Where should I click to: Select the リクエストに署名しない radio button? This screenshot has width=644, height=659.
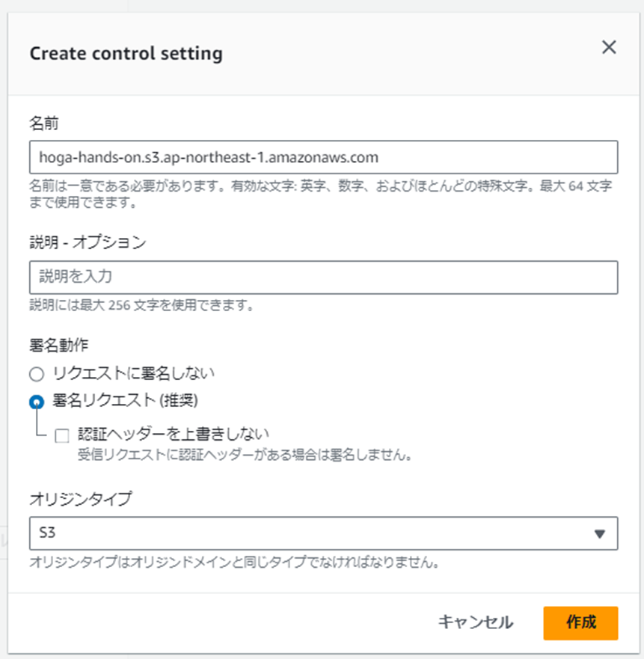(37, 374)
